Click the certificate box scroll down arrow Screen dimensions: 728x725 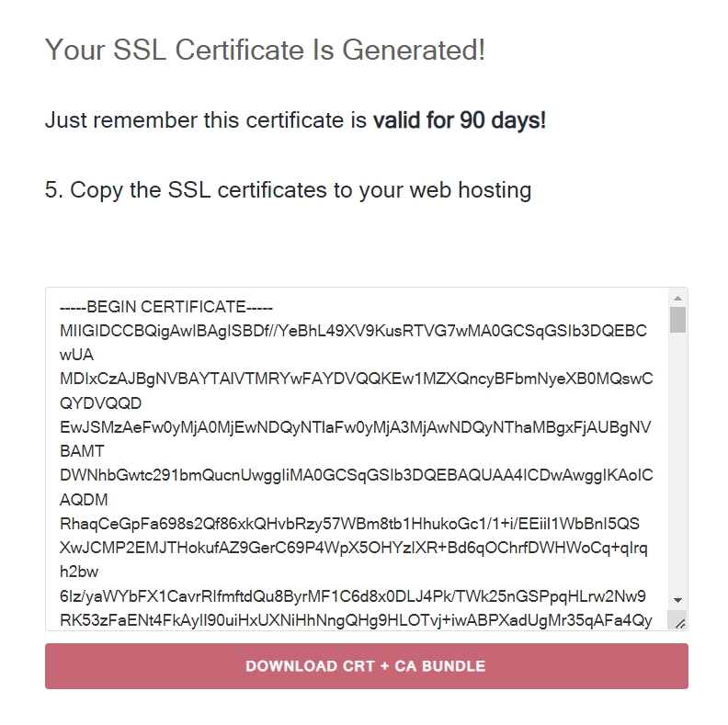coord(677,599)
